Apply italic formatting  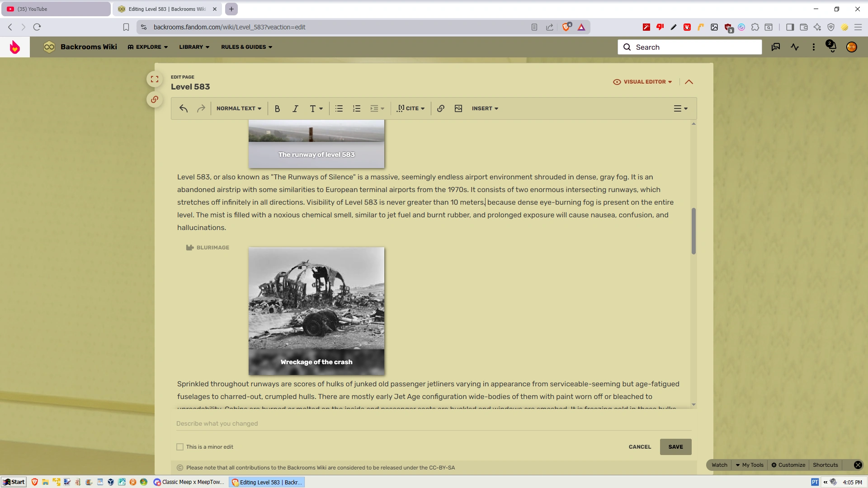295,108
